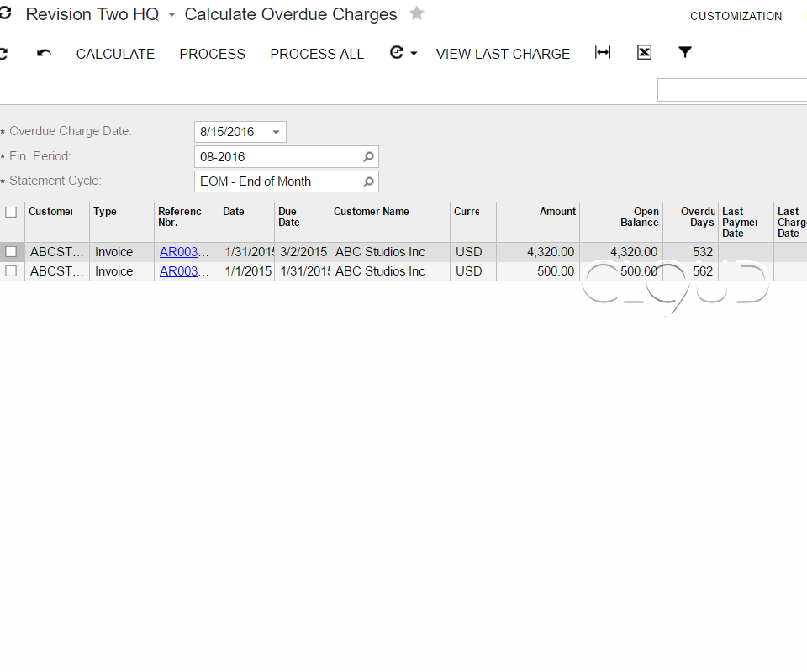Viewport: 807px width, 672px height.
Task: Expand the Overdue Charge Date dropdown
Action: tap(276, 132)
